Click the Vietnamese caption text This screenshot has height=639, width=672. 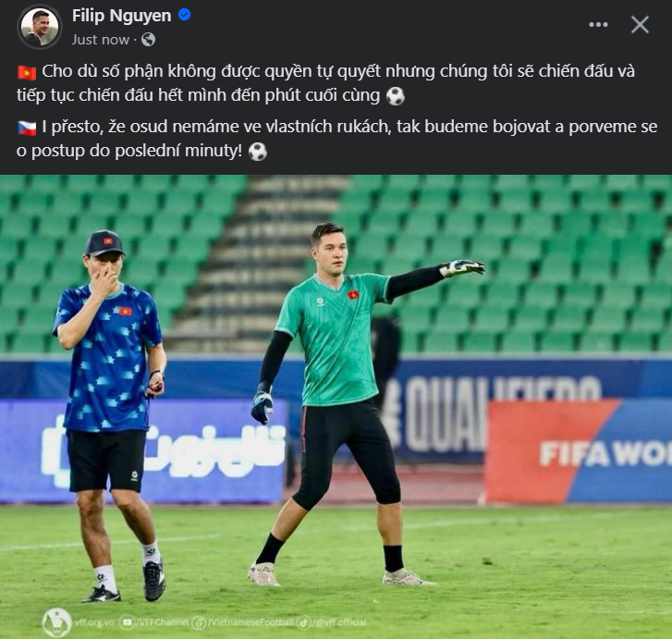325,83
